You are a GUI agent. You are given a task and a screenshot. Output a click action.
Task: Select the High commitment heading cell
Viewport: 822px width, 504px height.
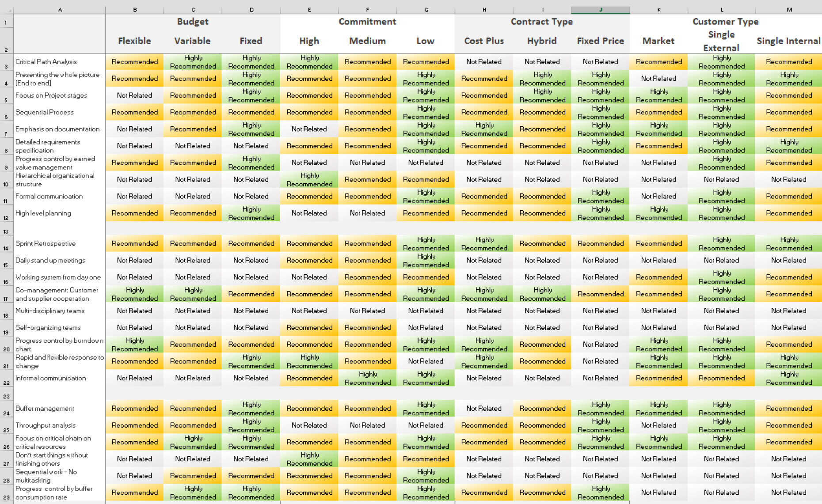click(x=309, y=41)
